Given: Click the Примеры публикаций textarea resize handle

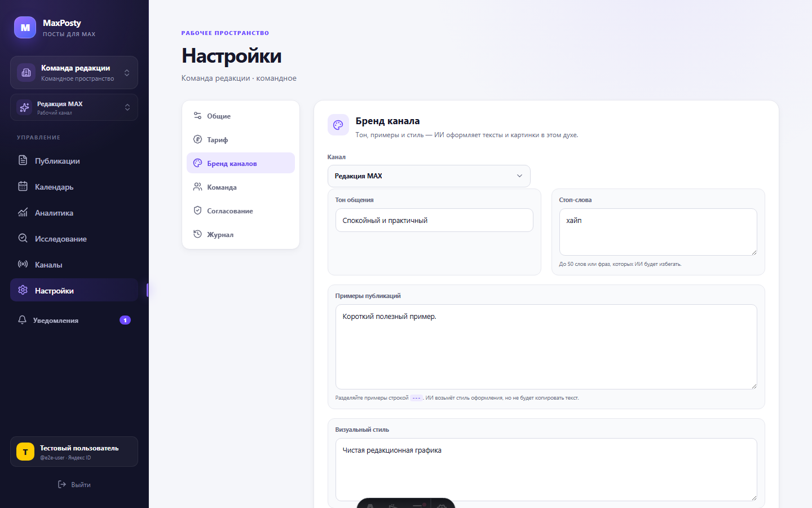Looking at the screenshot, I should coord(753,386).
